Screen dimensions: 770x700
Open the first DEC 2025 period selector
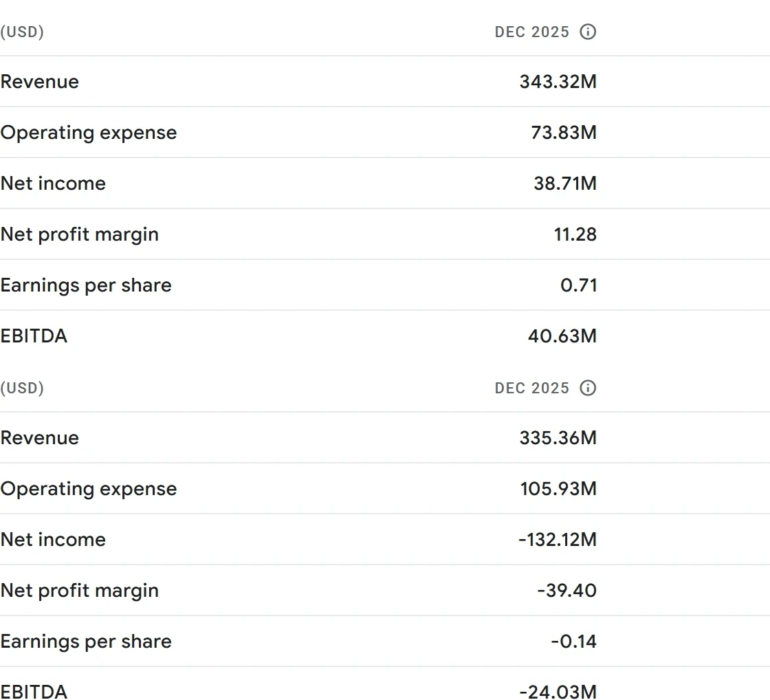click(x=531, y=32)
